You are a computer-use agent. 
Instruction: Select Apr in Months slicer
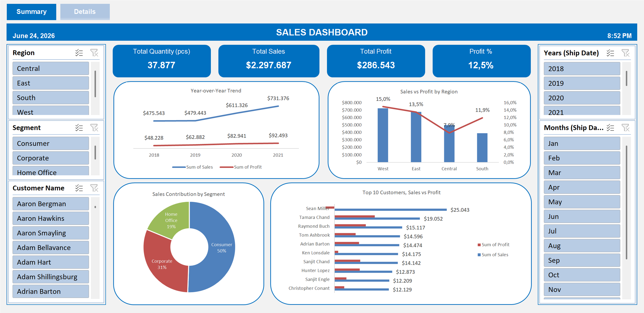pos(582,187)
